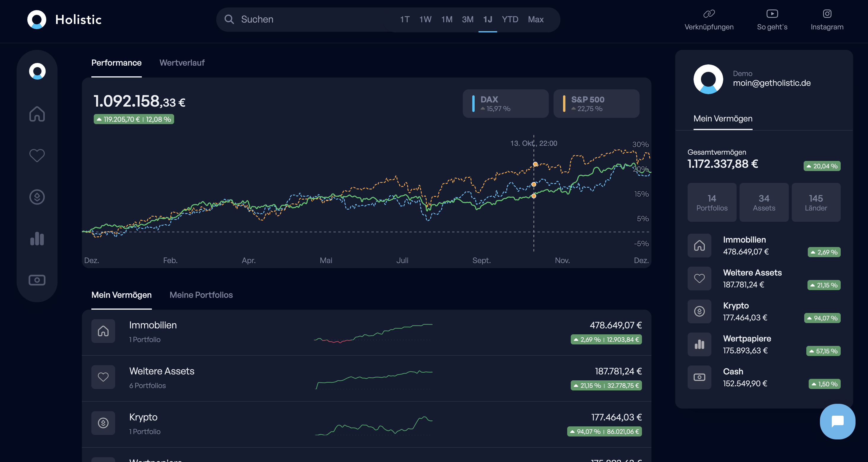Select YTD time range

click(x=510, y=20)
